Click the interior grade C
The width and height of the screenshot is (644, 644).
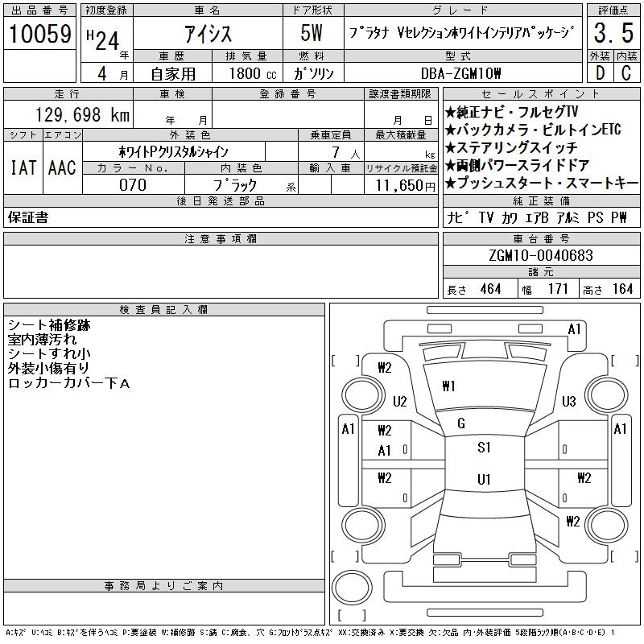pyautogui.click(x=626, y=73)
